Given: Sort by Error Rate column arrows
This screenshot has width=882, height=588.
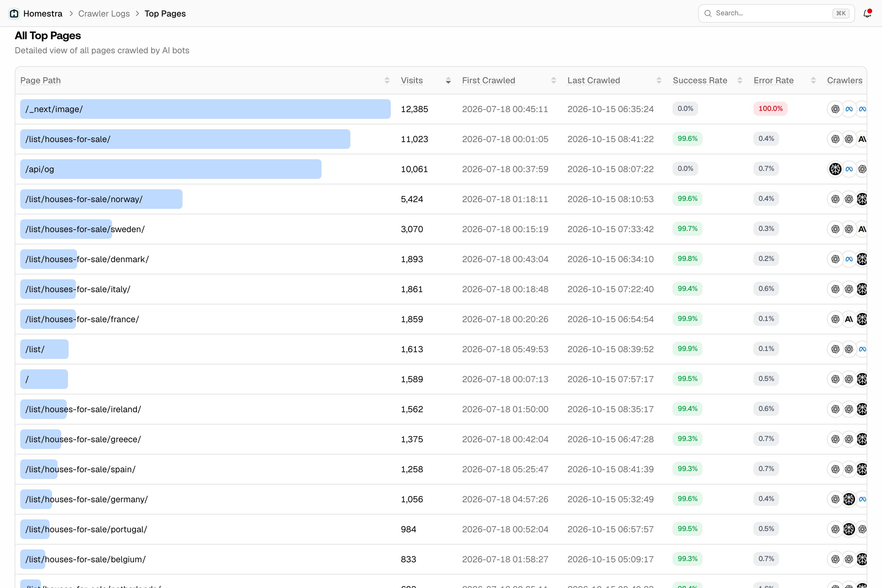Looking at the screenshot, I should coord(813,81).
